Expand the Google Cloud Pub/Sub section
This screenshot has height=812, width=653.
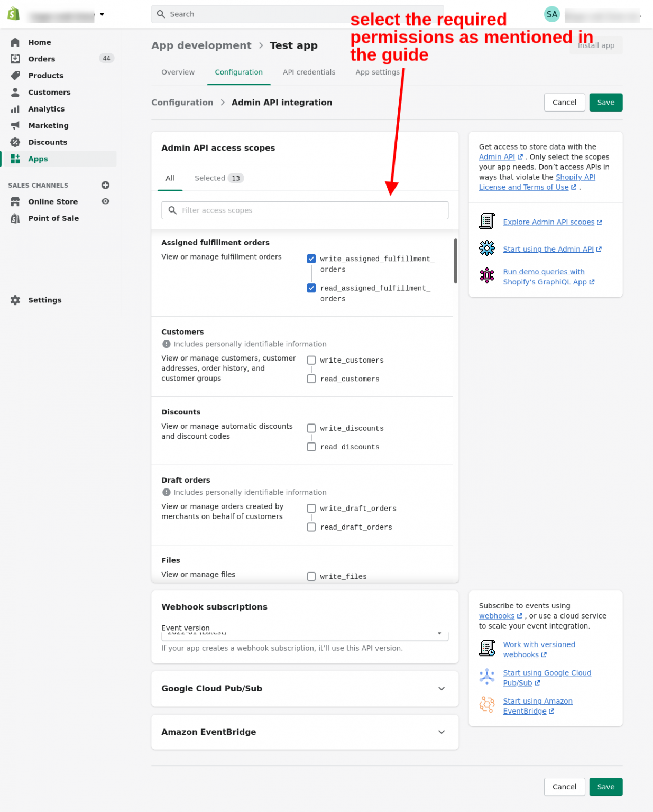click(x=305, y=689)
